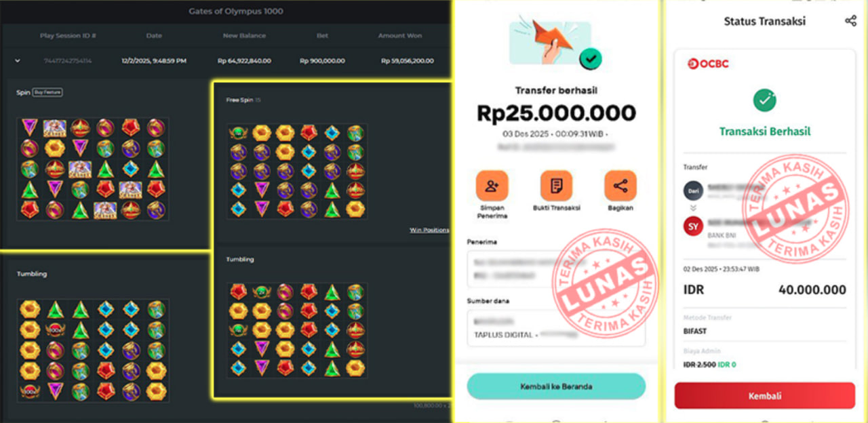The height and width of the screenshot is (423, 868).
Task: Click the green Transaksi Berhasil checkmark
Action: (x=764, y=100)
